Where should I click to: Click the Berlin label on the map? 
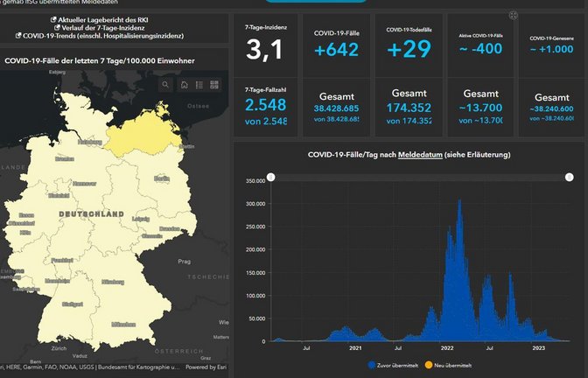tap(162, 178)
